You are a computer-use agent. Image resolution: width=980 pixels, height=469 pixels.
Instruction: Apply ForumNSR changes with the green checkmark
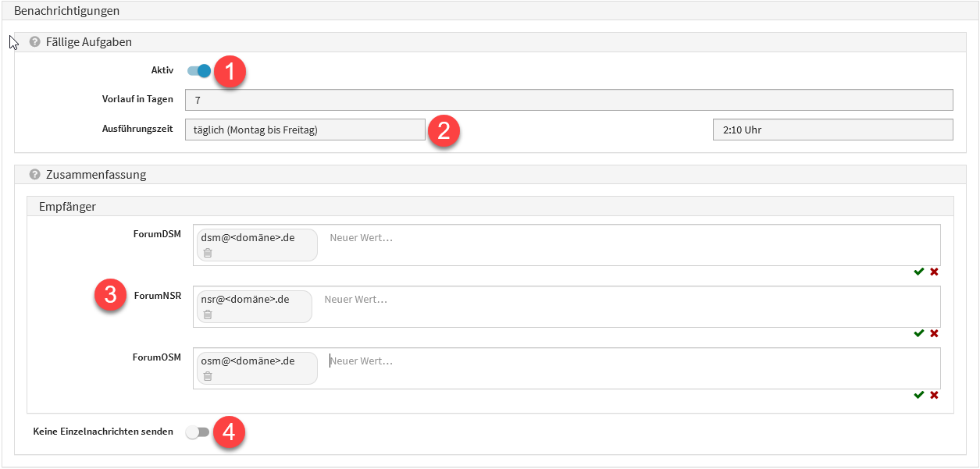(919, 333)
